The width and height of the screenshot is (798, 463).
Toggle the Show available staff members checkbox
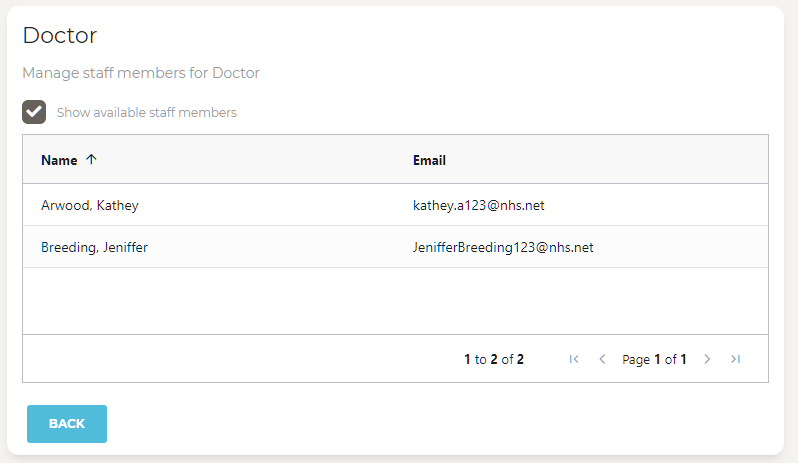pyautogui.click(x=34, y=112)
